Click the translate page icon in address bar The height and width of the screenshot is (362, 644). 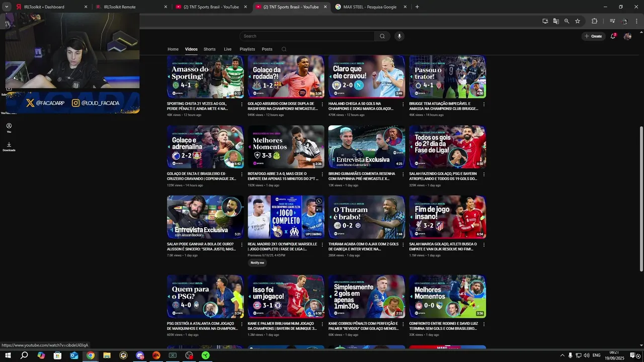(556, 21)
